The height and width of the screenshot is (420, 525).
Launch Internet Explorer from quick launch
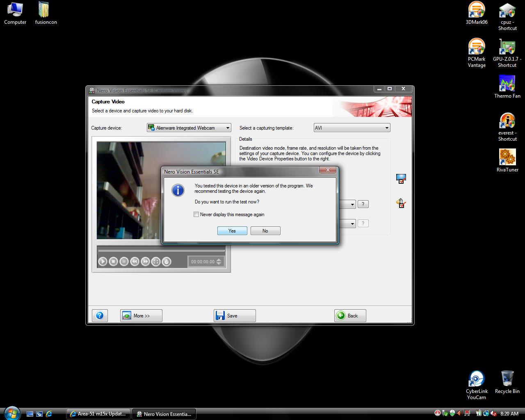point(49,414)
